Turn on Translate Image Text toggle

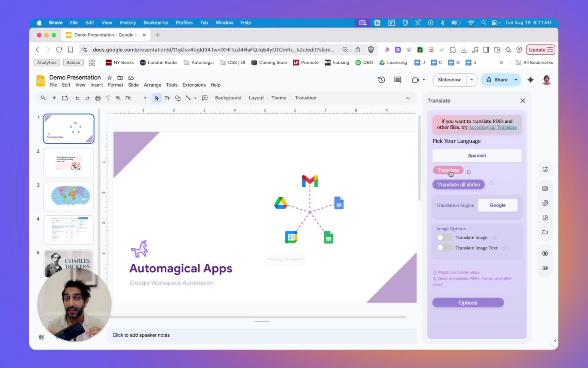[444, 248]
